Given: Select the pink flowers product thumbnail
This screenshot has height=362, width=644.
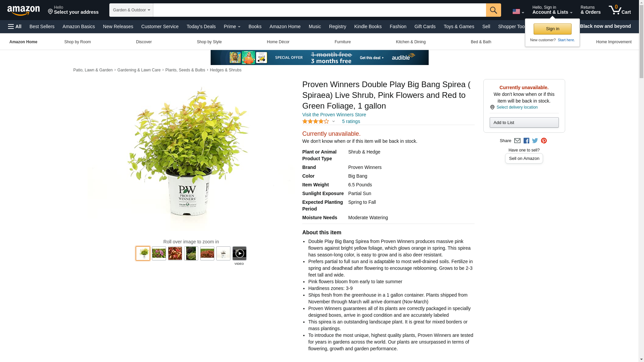Looking at the screenshot, I should (159, 253).
